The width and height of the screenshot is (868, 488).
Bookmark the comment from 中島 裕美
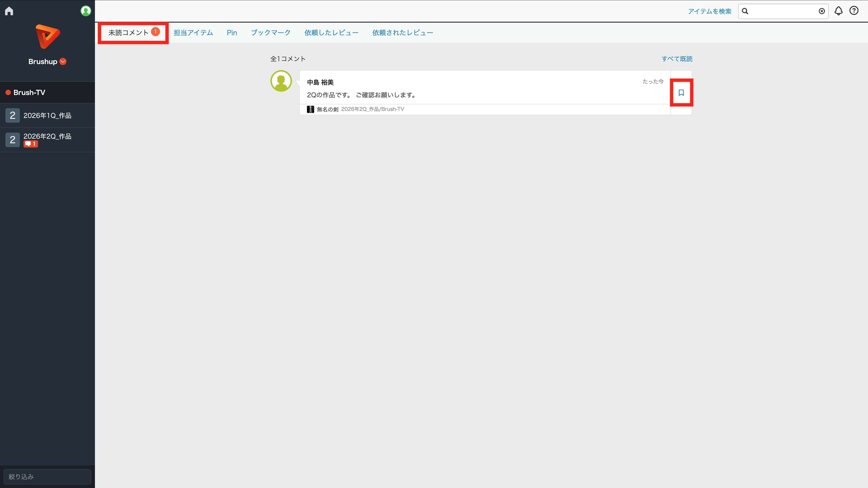(681, 93)
